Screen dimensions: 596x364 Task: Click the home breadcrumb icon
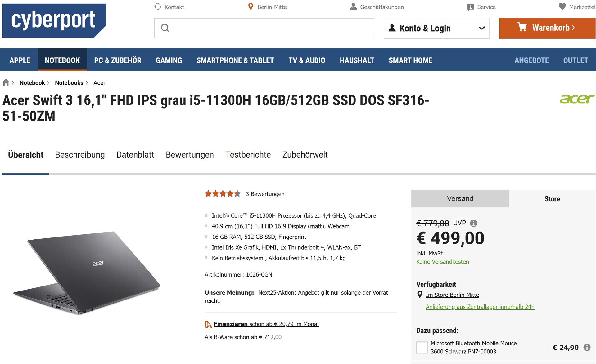pos(6,82)
